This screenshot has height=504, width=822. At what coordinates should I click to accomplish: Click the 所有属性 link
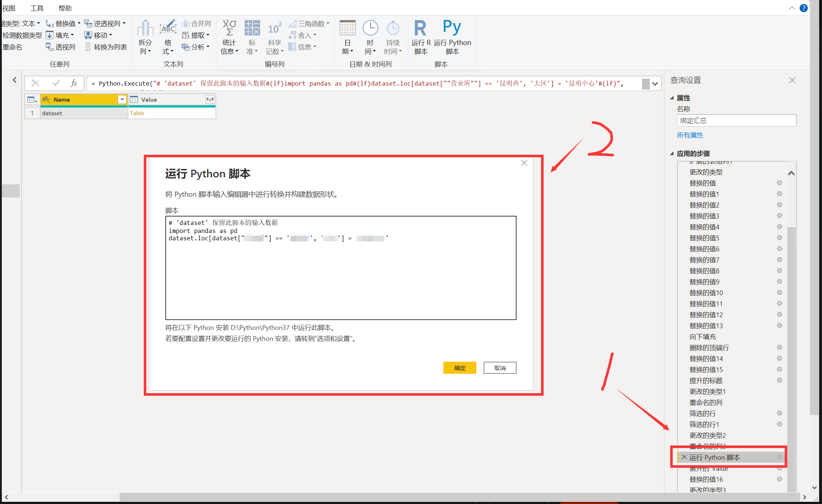point(690,135)
